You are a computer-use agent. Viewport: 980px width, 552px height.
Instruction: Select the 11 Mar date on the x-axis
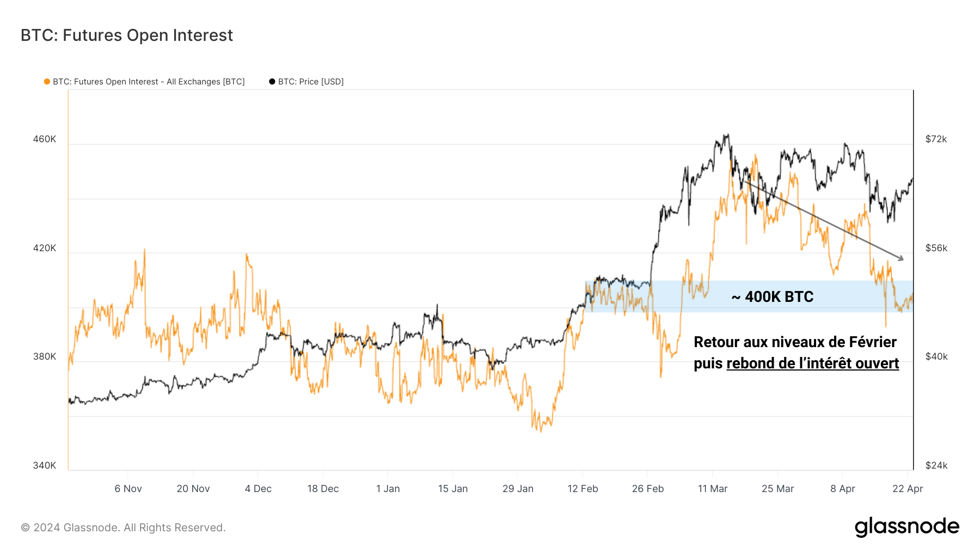[x=713, y=489]
